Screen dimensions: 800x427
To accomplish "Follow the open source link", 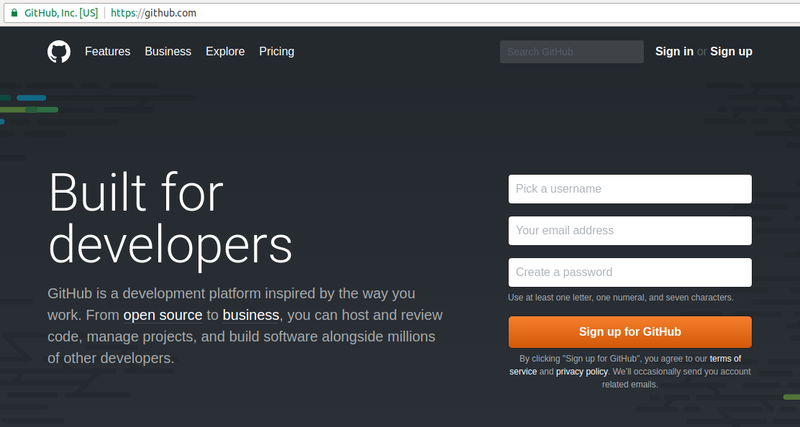I will coord(163,315).
